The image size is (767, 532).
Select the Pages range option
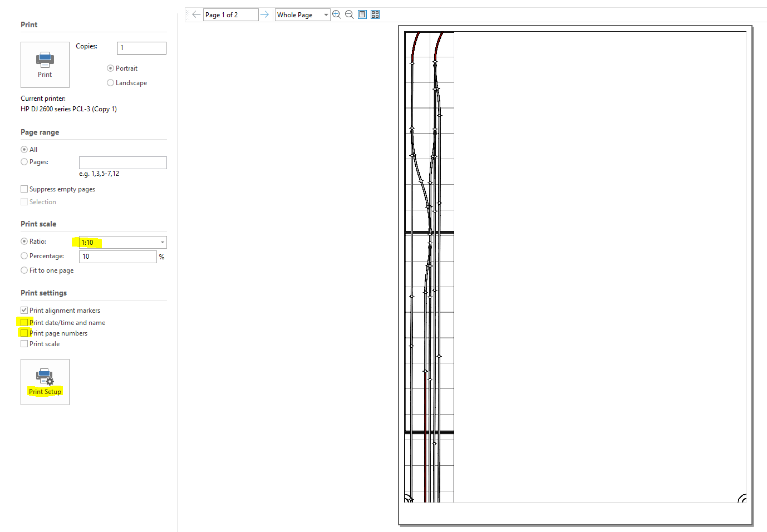click(24, 162)
